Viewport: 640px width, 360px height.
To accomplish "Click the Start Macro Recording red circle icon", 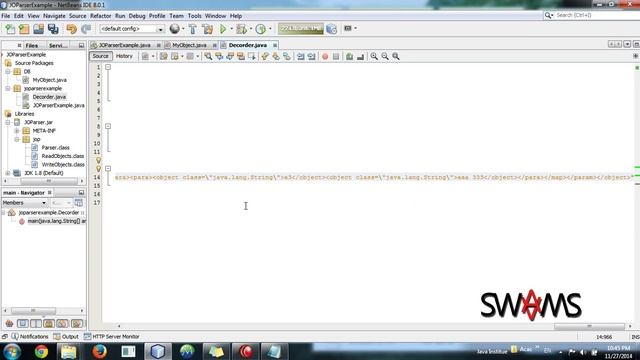I will [325, 56].
